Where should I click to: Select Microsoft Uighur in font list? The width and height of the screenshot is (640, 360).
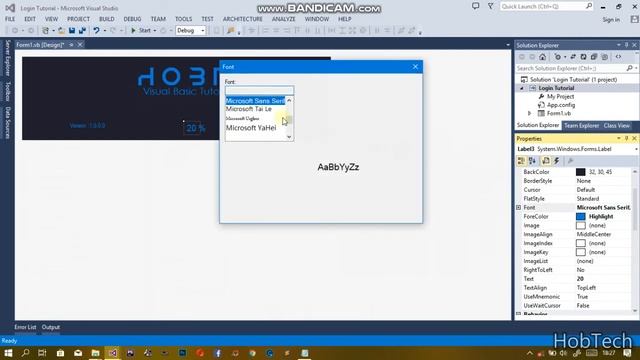242,118
